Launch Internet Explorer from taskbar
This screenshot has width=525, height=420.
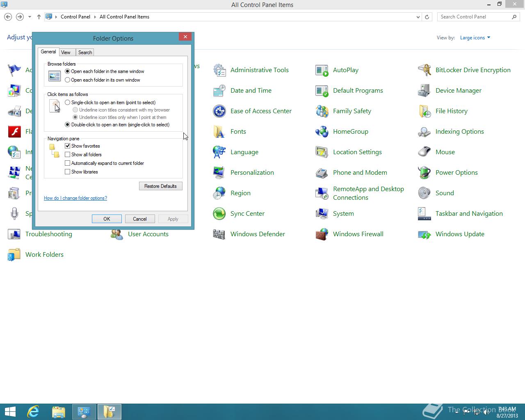[x=33, y=412]
